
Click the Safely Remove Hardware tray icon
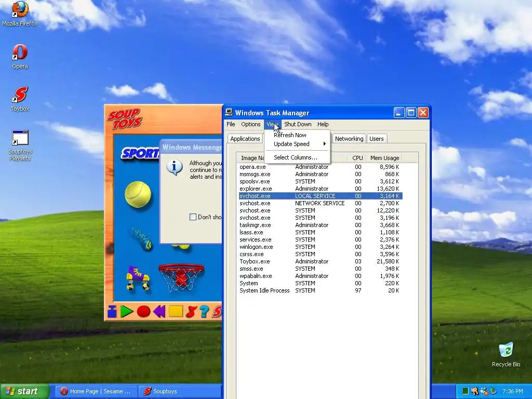[494, 391]
